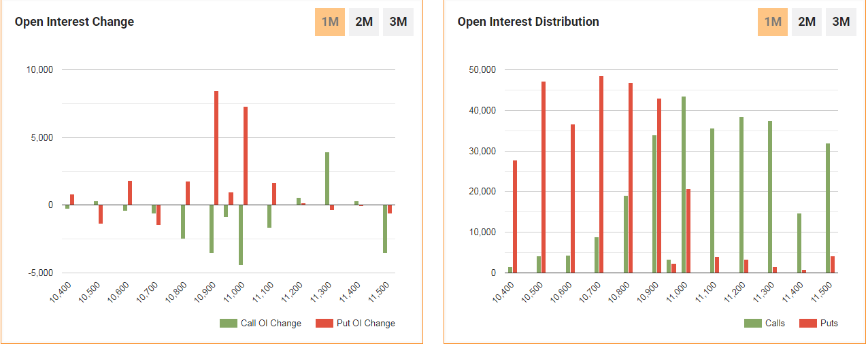
Task: Switch Open Interest Distribution chart to 2M
Action: click(x=807, y=22)
